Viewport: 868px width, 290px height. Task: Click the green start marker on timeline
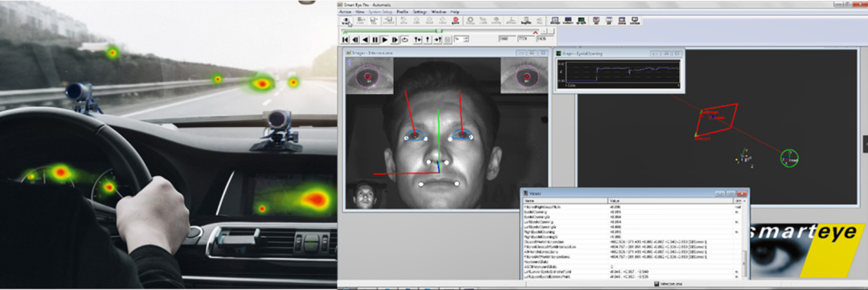point(345,32)
